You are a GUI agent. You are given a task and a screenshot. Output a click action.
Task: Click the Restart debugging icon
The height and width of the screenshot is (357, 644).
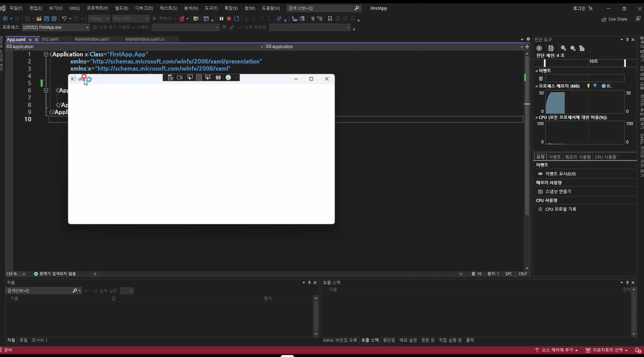pyautogui.click(x=237, y=19)
